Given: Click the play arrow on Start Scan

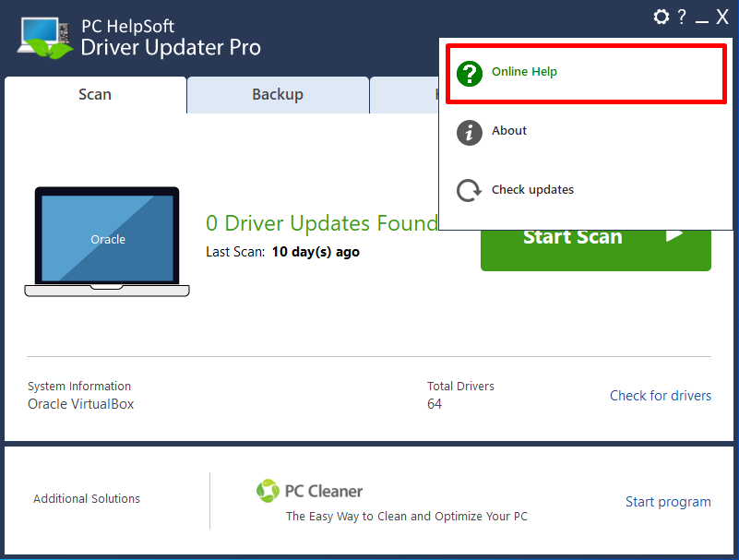Looking at the screenshot, I should (x=674, y=235).
